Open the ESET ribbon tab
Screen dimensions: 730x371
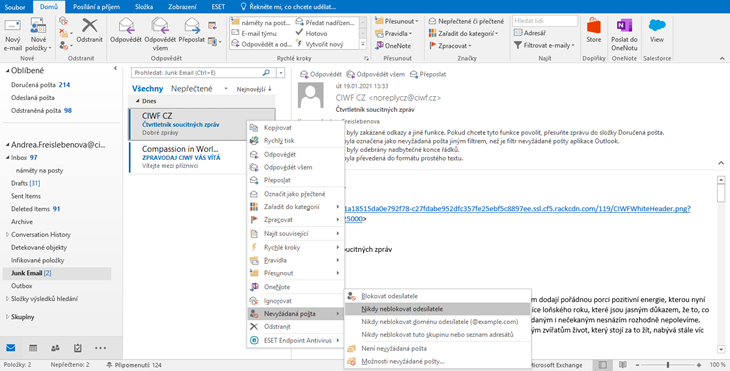[x=218, y=7]
